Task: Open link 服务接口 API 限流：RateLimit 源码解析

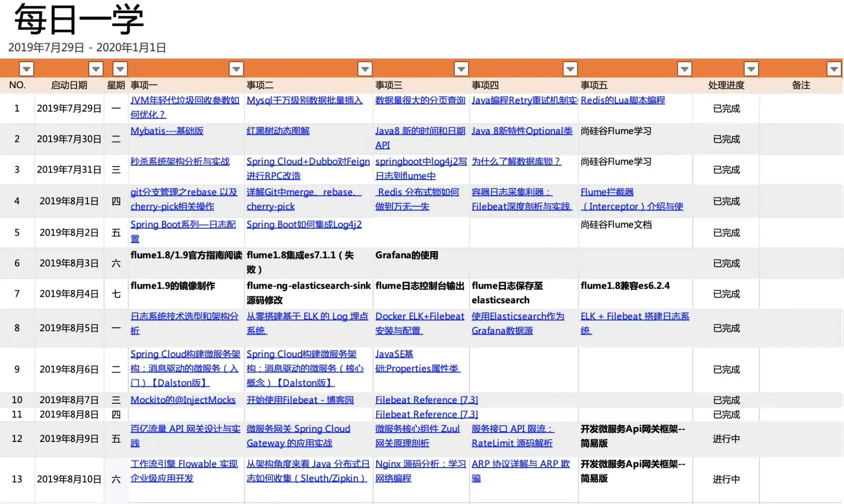Action: [x=513, y=436]
